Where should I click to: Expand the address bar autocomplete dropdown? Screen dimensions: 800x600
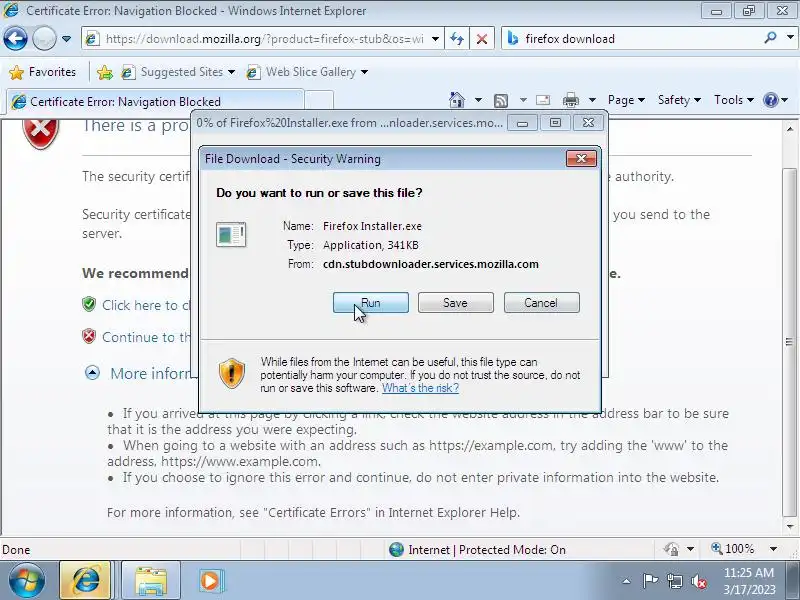tap(435, 39)
